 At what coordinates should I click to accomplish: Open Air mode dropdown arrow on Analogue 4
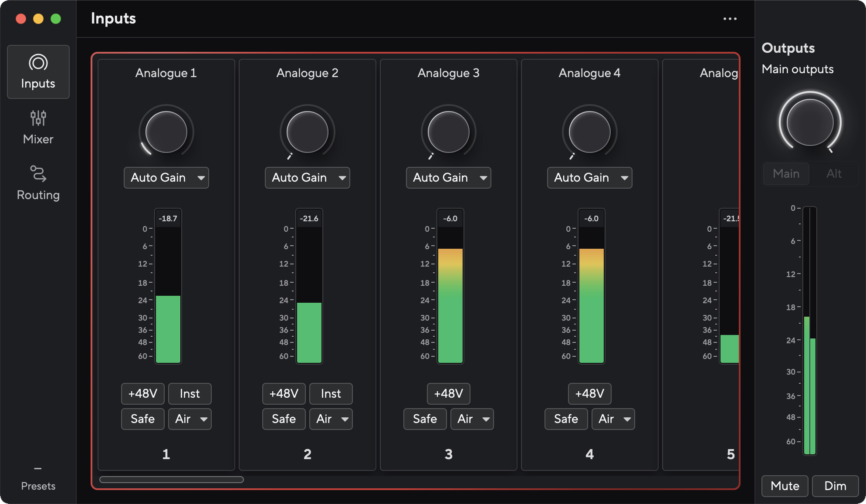coord(627,419)
